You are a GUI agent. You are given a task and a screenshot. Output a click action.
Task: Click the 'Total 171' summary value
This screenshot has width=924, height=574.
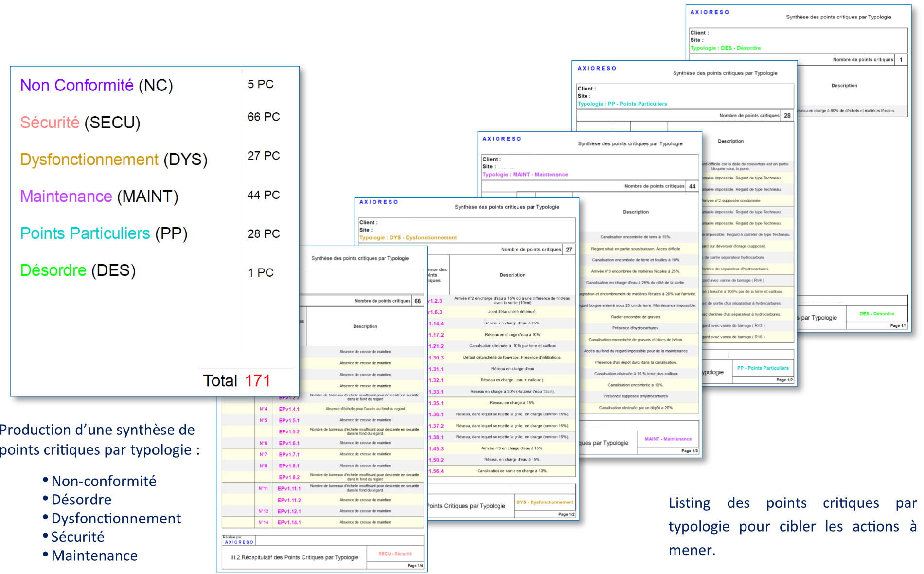tap(237, 380)
